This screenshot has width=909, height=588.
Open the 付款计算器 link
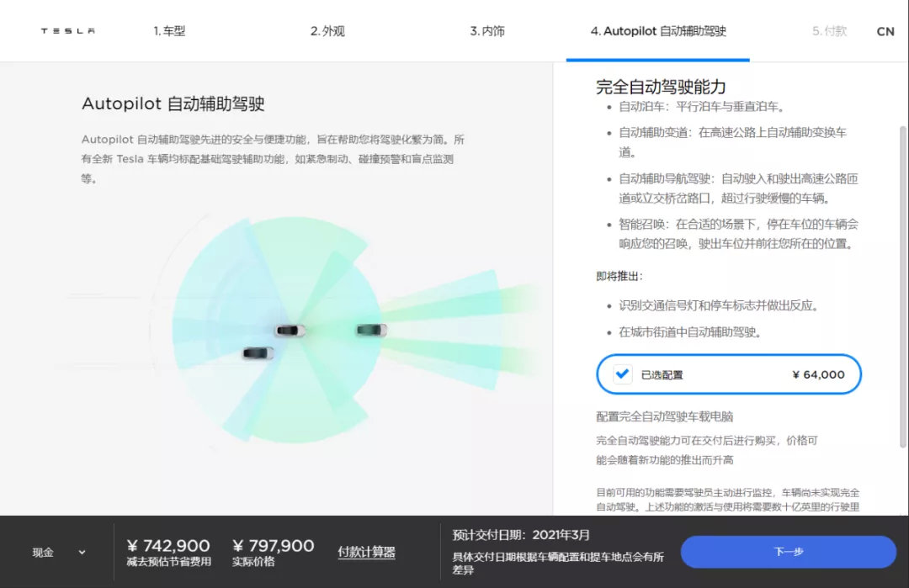pos(366,552)
